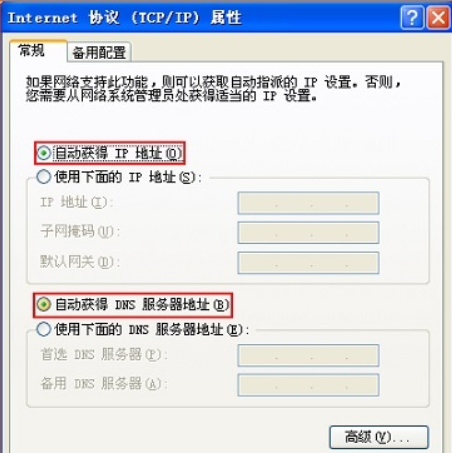Viewport: 452px width, 453px height.
Task: Choose 使用下面的 IP 地址 option
Action: click(x=44, y=177)
